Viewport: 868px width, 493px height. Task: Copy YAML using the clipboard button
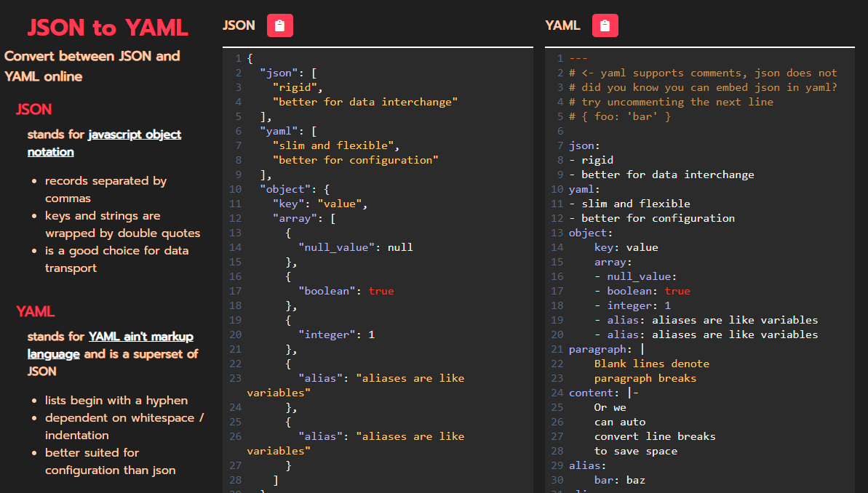(605, 25)
